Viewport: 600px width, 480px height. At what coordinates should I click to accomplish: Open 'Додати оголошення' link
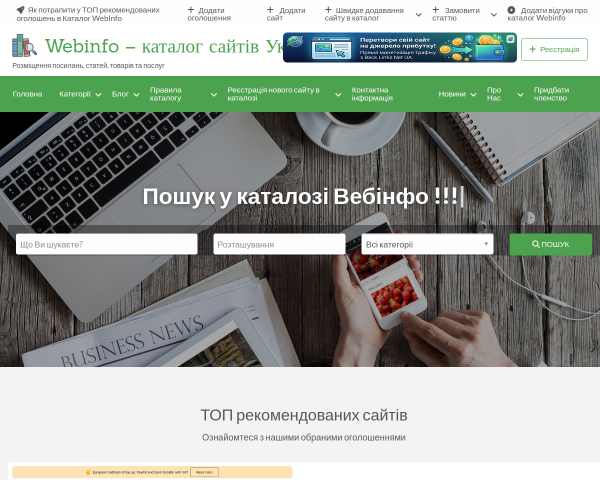coord(209,14)
